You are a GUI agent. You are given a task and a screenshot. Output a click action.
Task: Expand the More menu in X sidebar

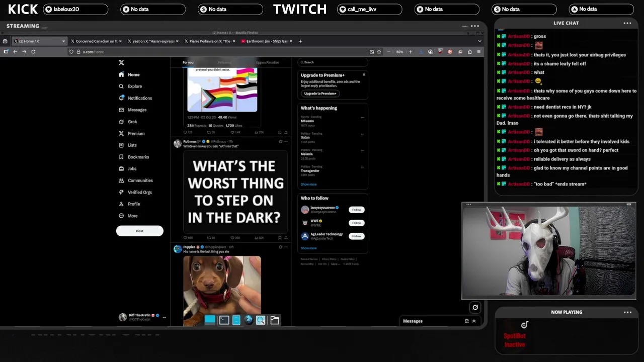[128, 216]
